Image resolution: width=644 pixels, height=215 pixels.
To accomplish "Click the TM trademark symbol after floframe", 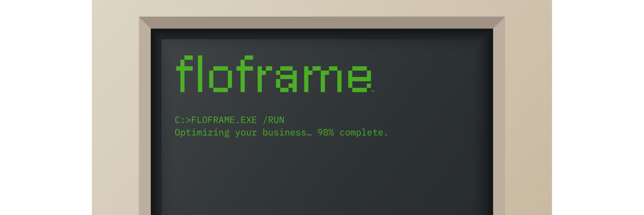I will pyautogui.click(x=373, y=91).
